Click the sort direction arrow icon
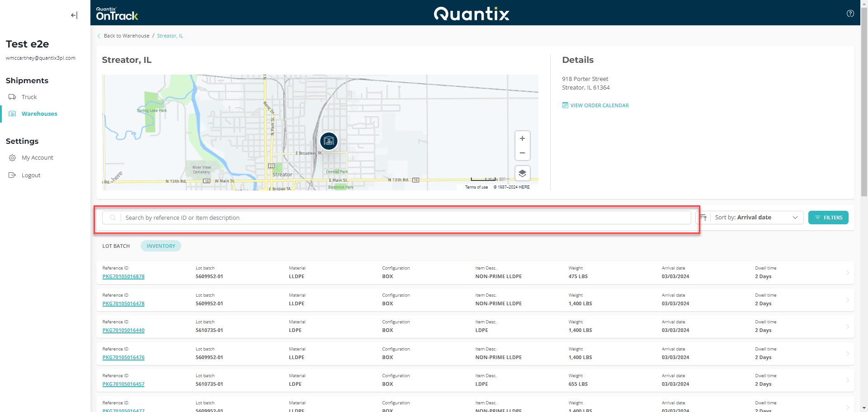Image resolution: width=868 pixels, height=412 pixels. pyautogui.click(x=703, y=218)
